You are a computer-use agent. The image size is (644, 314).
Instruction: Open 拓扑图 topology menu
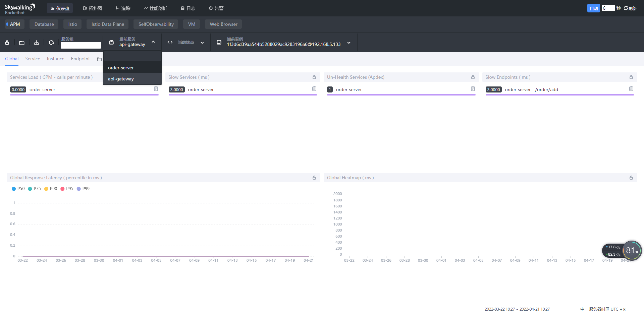(x=92, y=8)
